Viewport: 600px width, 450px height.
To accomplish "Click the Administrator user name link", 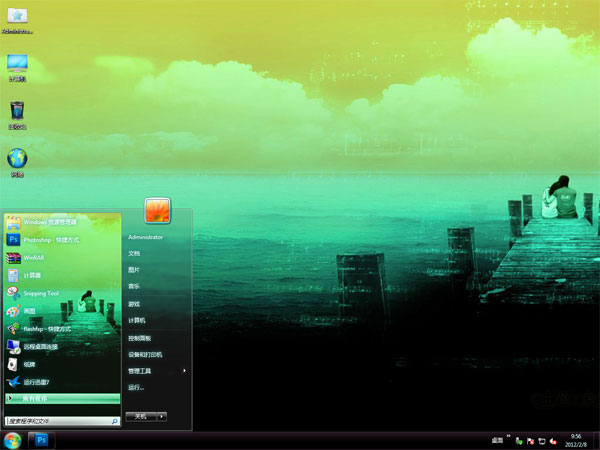I will tap(145, 237).
